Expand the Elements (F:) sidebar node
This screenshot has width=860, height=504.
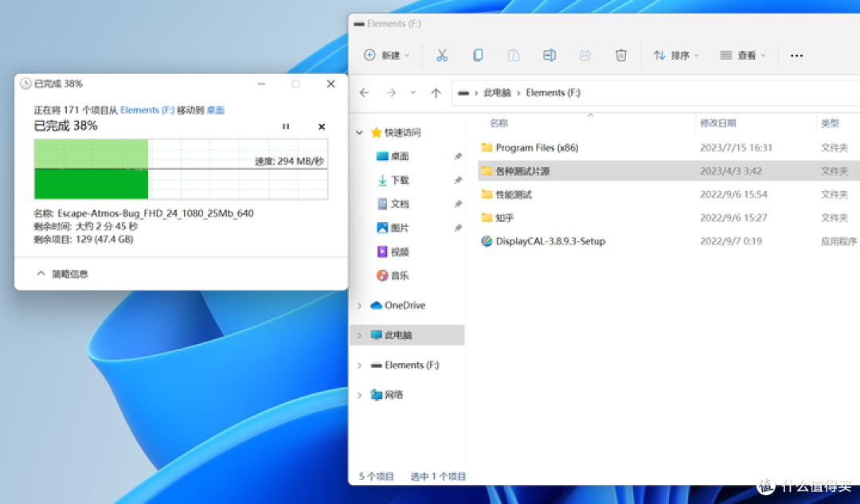coord(360,365)
